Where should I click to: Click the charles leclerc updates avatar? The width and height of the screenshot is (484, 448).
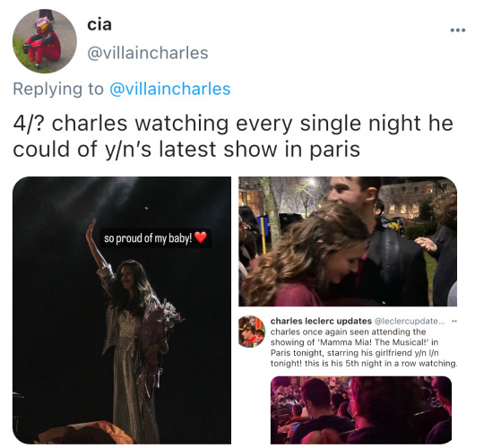(x=252, y=332)
